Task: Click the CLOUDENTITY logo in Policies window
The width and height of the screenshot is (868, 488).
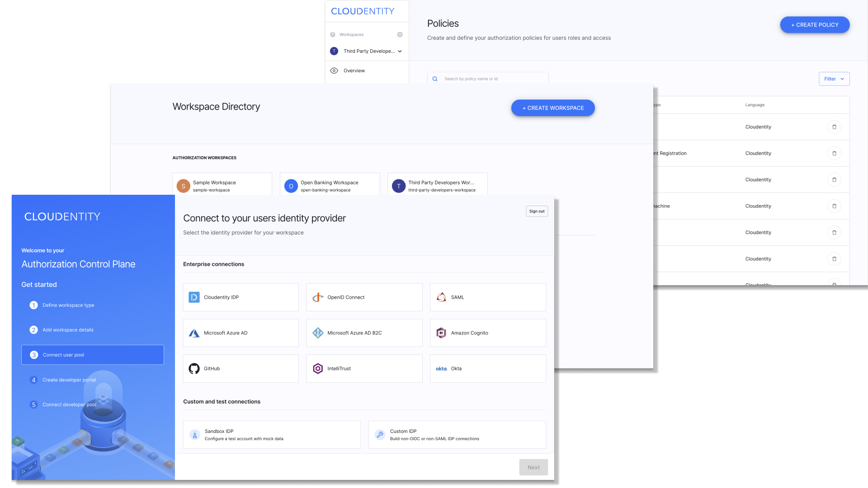Action: click(x=363, y=11)
